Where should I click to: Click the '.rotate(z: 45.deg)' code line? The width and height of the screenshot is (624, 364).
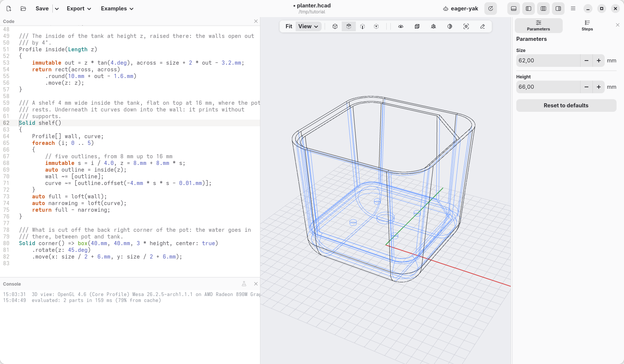point(61,250)
